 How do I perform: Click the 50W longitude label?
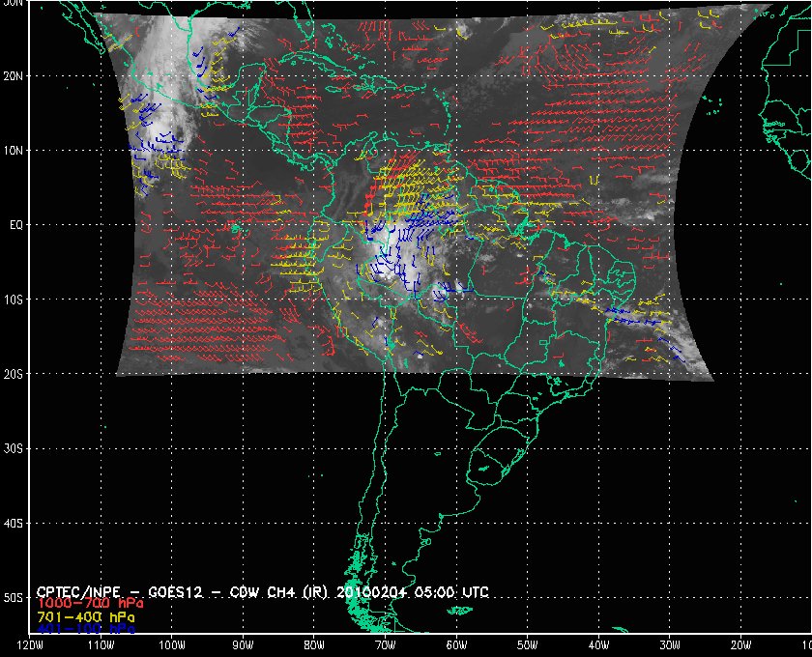tap(527, 645)
